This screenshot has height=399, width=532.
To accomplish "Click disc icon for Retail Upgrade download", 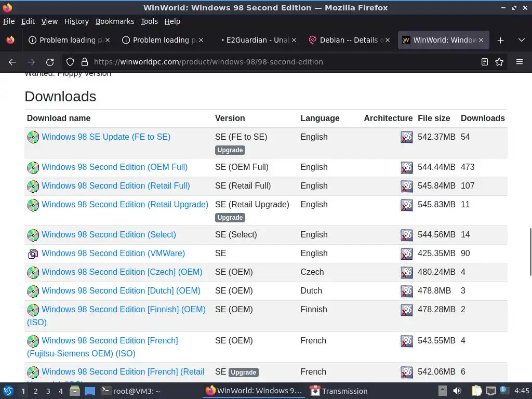I will tap(33, 205).
